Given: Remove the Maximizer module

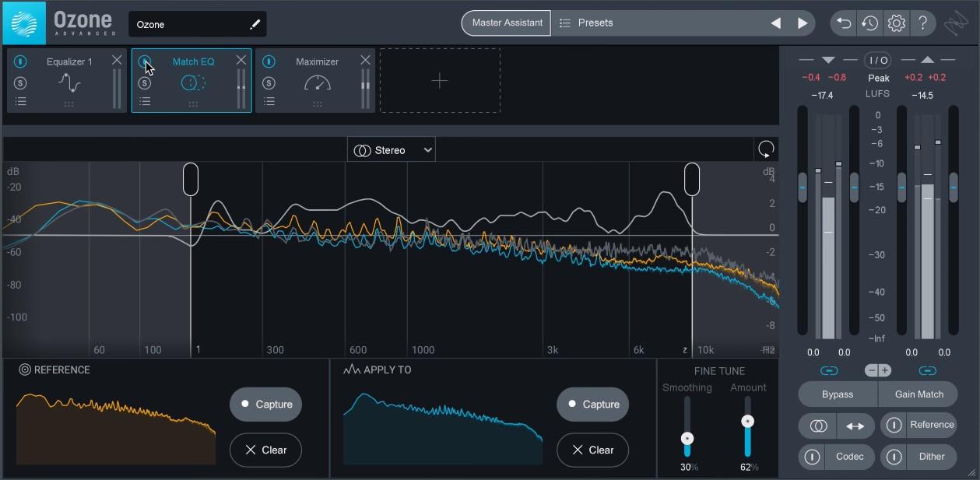Looking at the screenshot, I should tap(366, 60).
